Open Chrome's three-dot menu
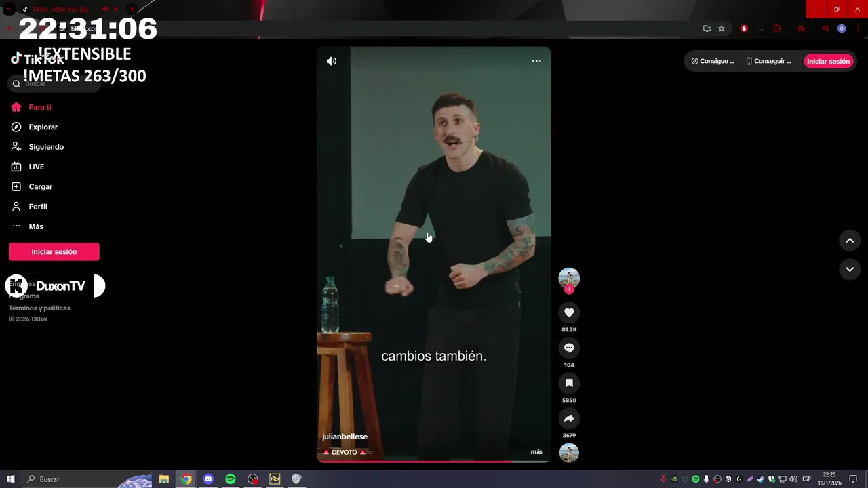The height and width of the screenshot is (488, 868). (859, 28)
